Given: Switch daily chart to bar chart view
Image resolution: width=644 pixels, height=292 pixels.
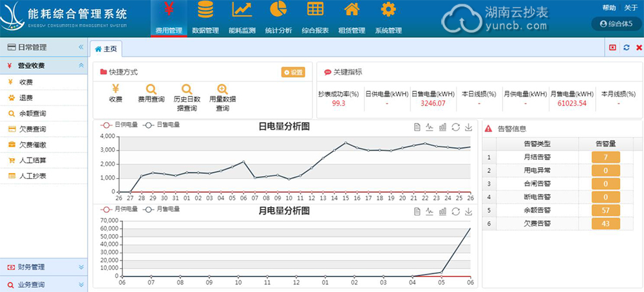Looking at the screenshot, I should pyautogui.click(x=442, y=127).
